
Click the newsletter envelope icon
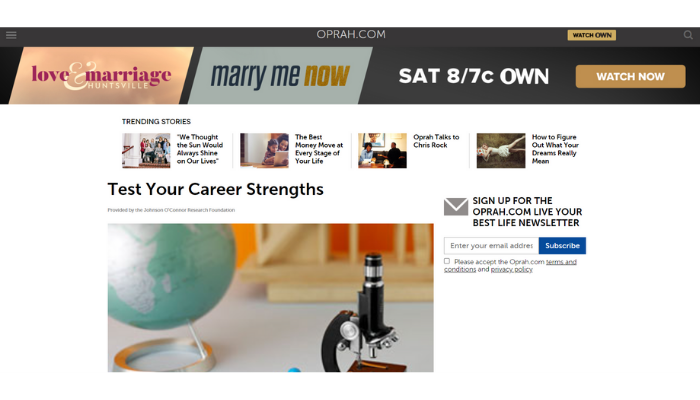coord(456,207)
